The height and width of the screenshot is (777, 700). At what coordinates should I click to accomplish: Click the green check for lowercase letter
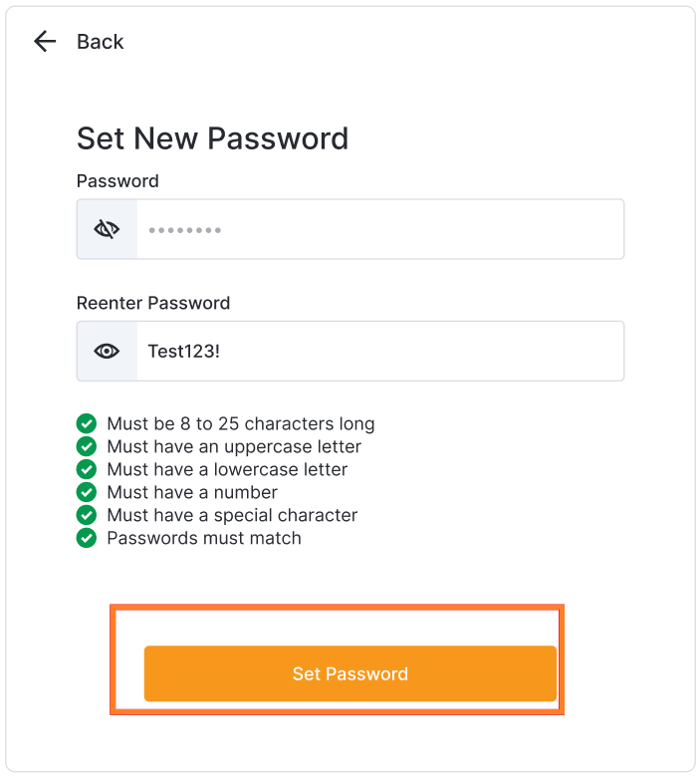[87, 469]
